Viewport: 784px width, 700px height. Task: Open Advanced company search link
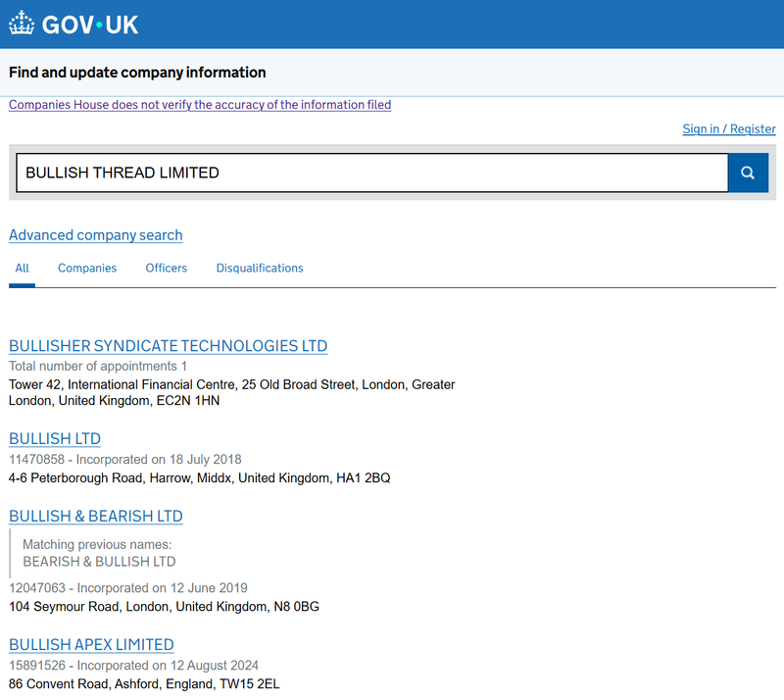[x=95, y=234]
